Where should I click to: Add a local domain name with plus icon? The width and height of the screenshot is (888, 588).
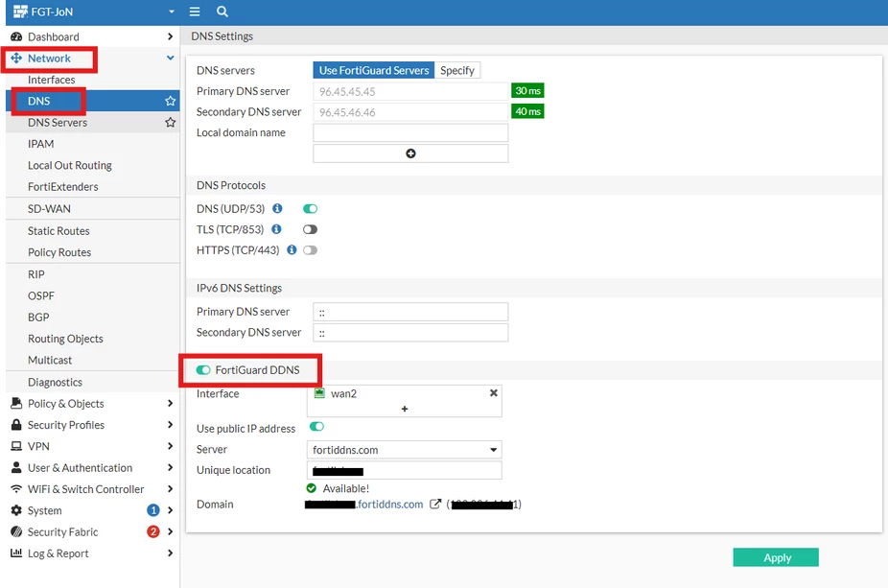point(410,153)
